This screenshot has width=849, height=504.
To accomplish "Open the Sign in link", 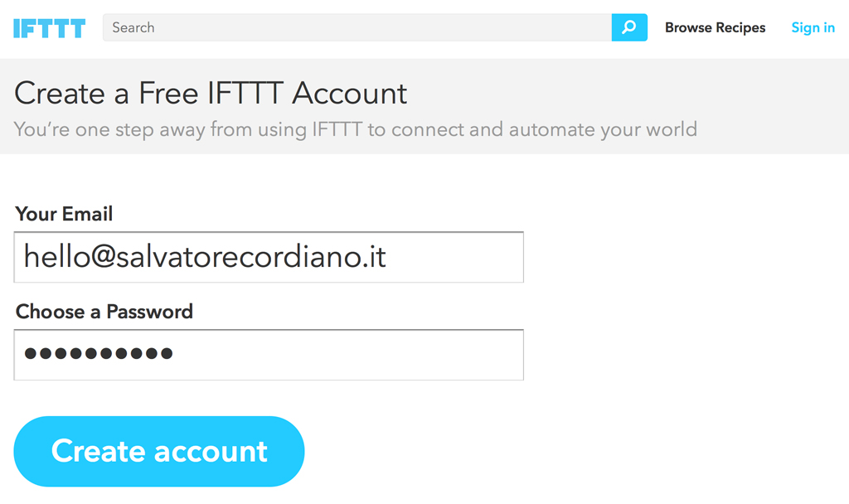I will pyautogui.click(x=813, y=27).
